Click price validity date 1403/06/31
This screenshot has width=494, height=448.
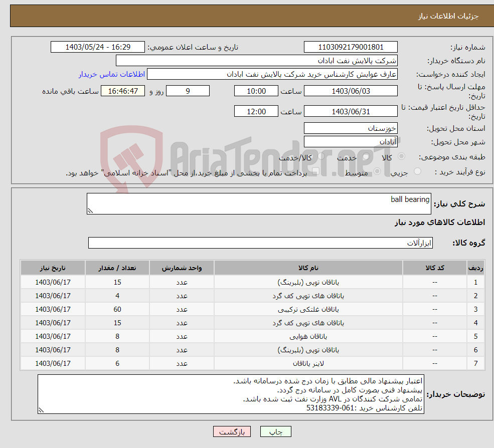click(351, 111)
